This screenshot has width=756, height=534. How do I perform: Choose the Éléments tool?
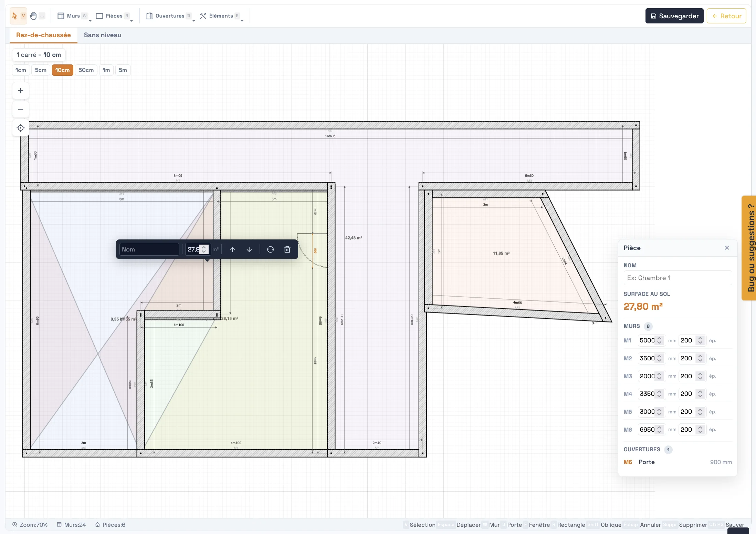click(x=220, y=16)
